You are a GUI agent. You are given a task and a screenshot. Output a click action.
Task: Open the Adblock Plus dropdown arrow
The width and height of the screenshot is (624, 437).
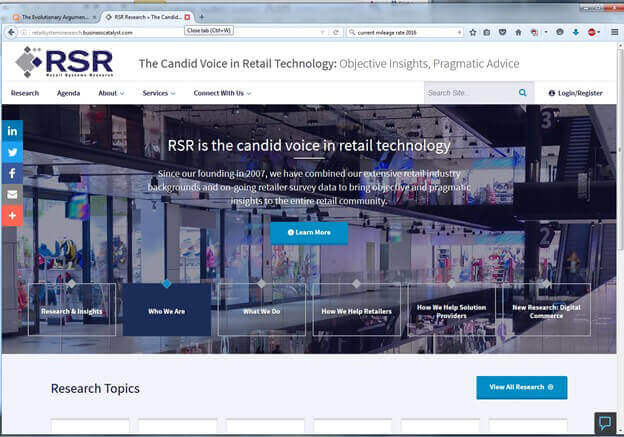tap(599, 32)
